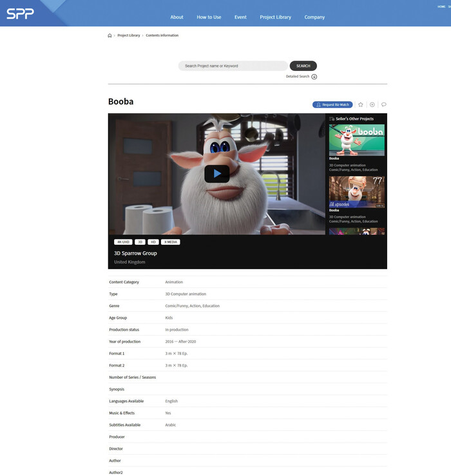
Task: Click the 3D Sparrow Group name
Action: 135,253
